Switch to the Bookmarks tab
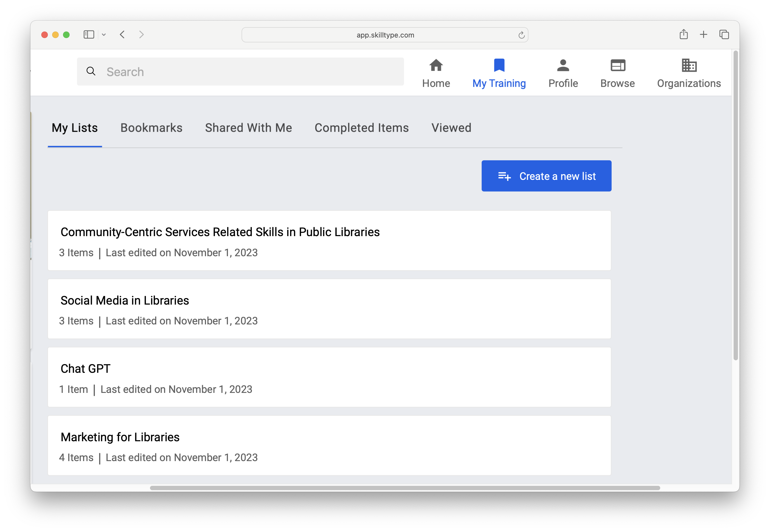 pyautogui.click(x=151, y=128)
